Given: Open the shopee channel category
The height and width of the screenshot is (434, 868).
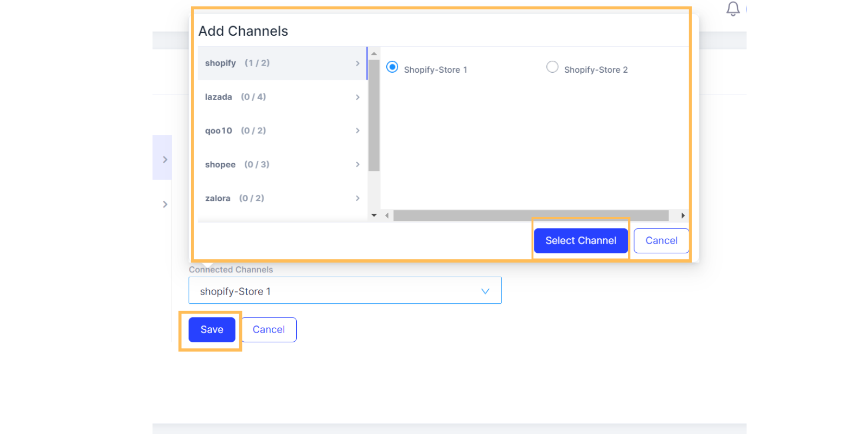Looking at the screenshot, I should click(x=282, y=164).
